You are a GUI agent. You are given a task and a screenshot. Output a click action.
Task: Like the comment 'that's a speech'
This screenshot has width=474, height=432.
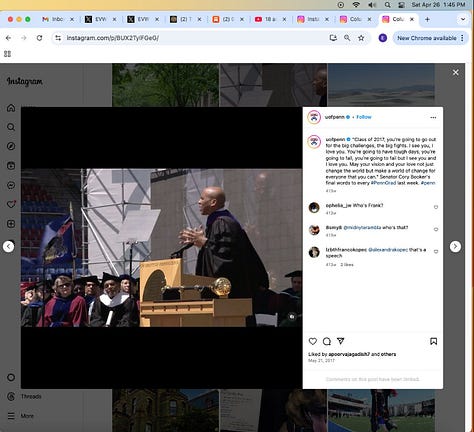pyautogui.click(x=436, y=252)
